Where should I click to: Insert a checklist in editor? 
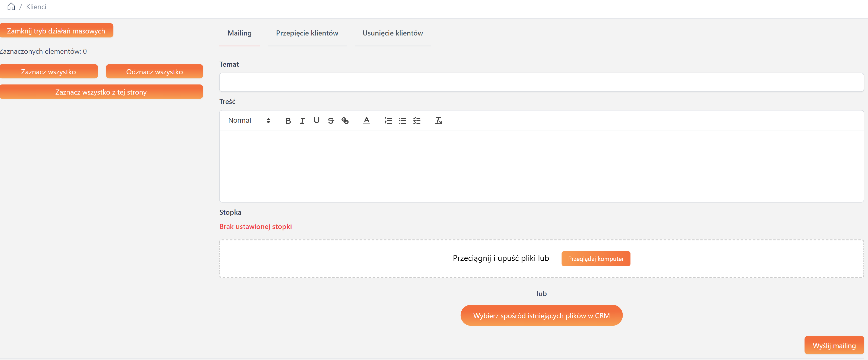417,121
